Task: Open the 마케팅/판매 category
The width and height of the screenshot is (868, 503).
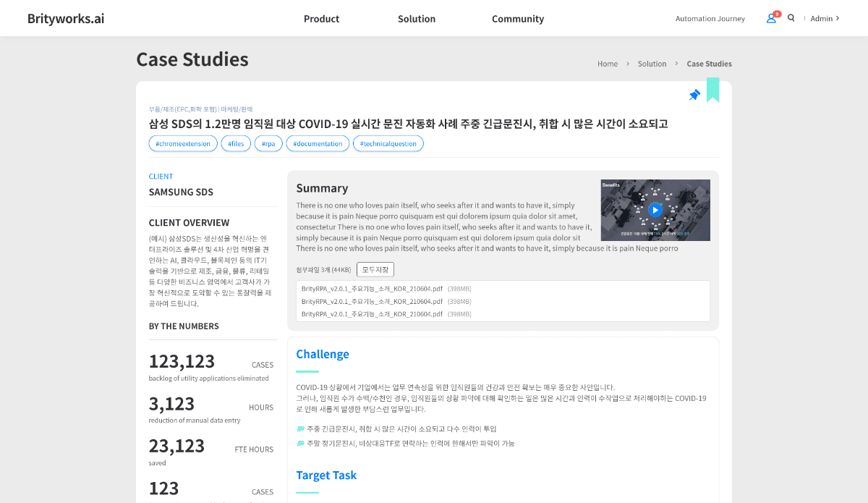Action: click(x=237, y=109)
